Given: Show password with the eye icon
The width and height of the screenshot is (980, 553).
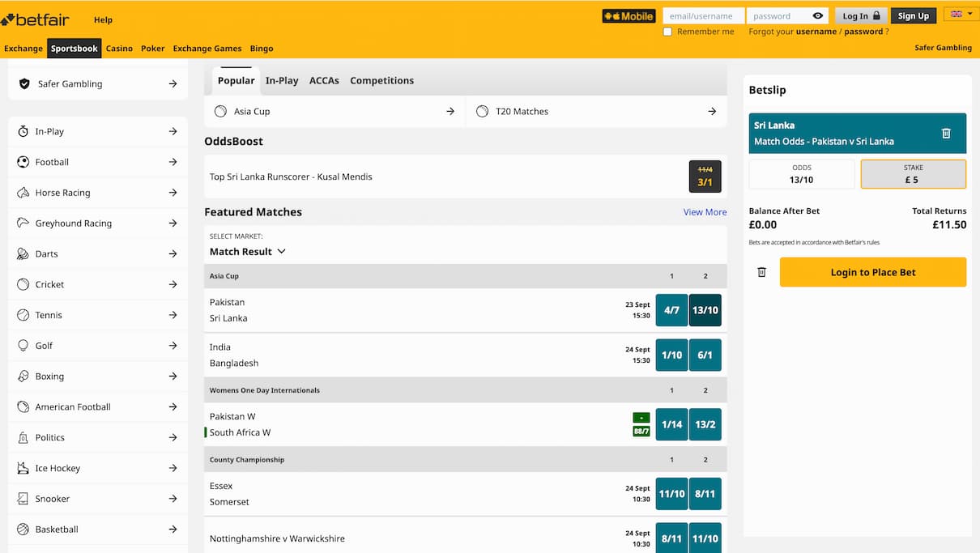Looking at the screenshot, I should (x=818, y=16).
